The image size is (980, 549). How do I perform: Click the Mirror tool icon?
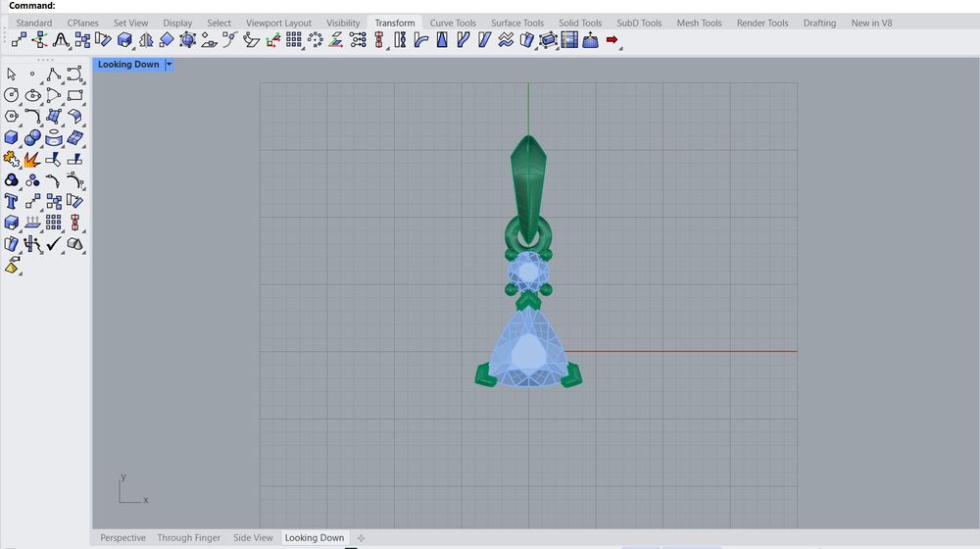[146, 40]
